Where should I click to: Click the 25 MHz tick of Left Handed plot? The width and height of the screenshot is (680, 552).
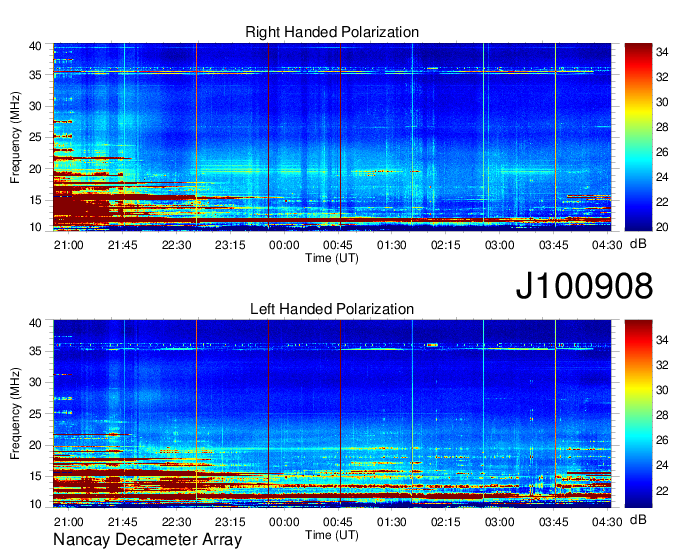(x=35, y=414)
